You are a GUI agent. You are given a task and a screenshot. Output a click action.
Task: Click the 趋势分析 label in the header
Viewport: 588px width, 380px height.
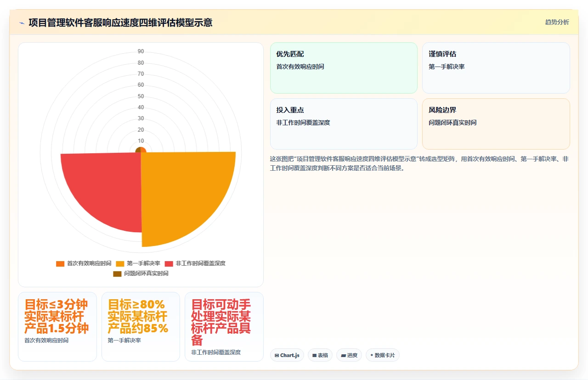pos(557,22)
